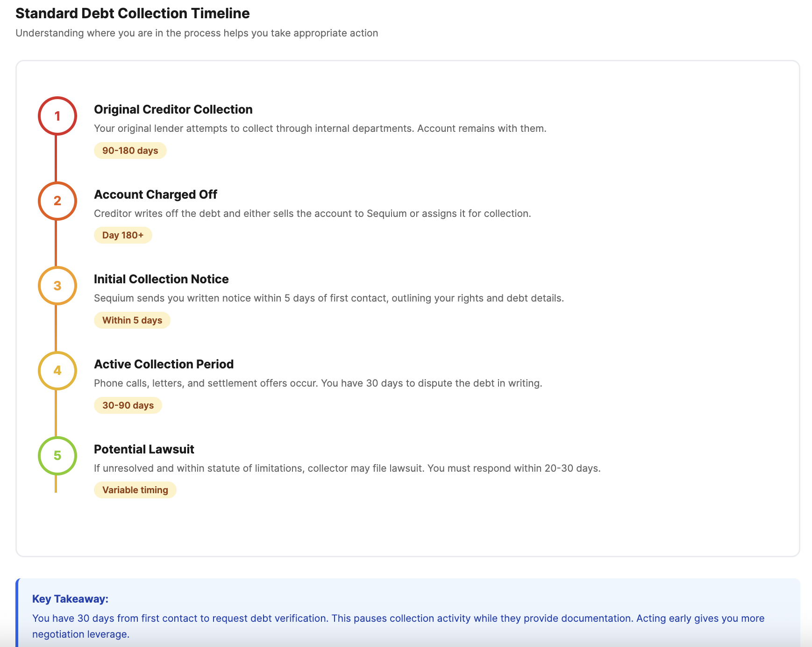812x647 pixels.
Task: Click the timeline line between steps 4 and 5
Action: [x=56, y=413]
